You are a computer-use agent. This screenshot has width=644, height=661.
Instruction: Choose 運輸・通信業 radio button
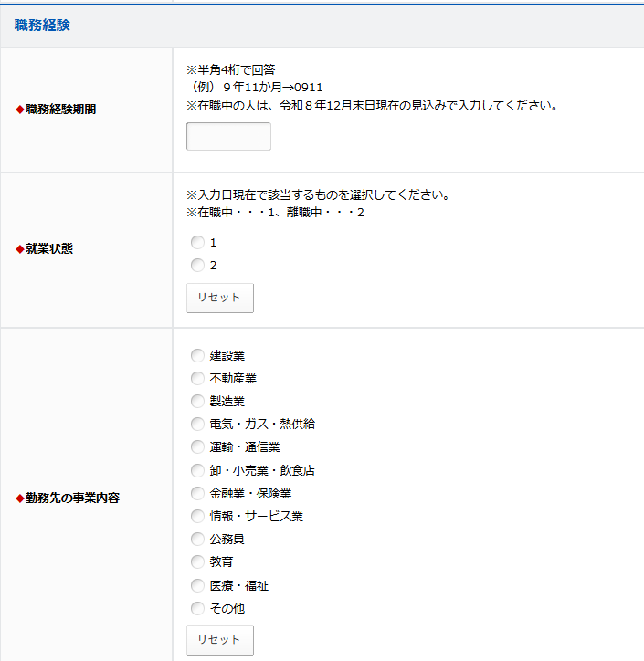pos(197,446)
